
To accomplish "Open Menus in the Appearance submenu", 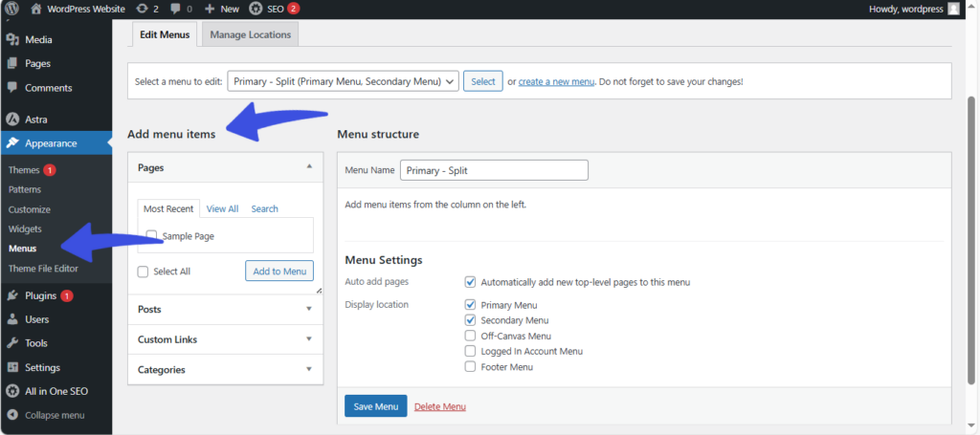I will point(23,249).
